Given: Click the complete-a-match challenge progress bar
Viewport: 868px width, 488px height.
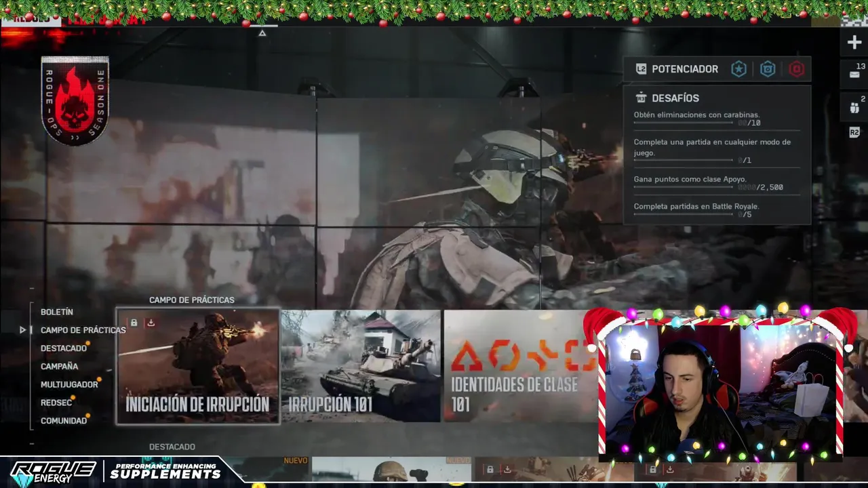Looking at the screenshot, I should (x=684, y=160).
